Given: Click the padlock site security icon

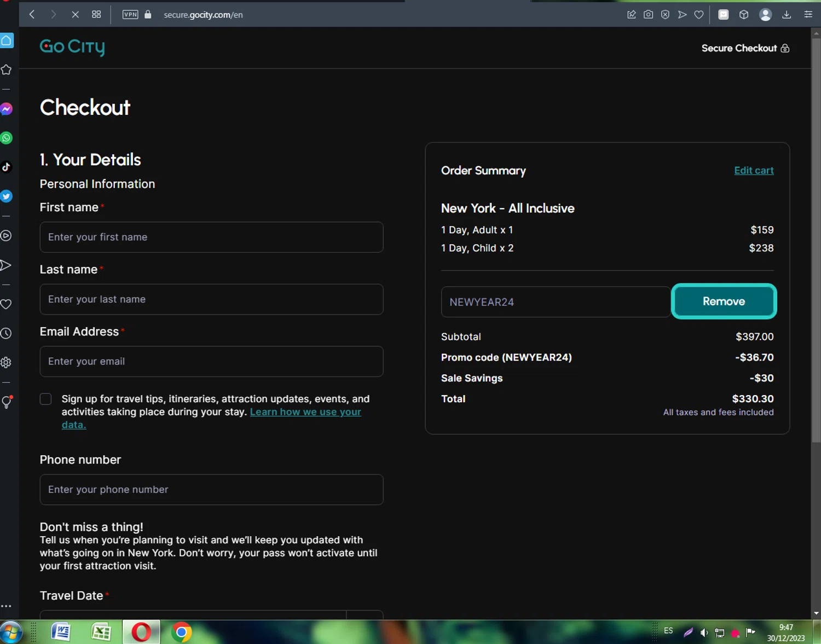Looking at the screenshot, I should (148, 14).
